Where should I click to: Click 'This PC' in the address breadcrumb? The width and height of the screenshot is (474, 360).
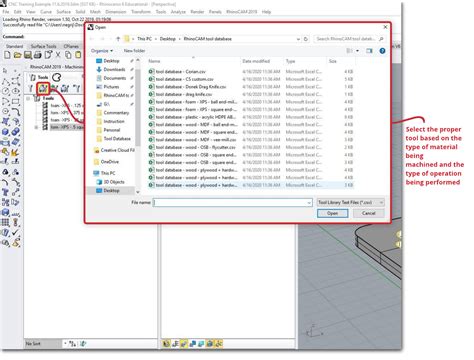tap(144, 39)
